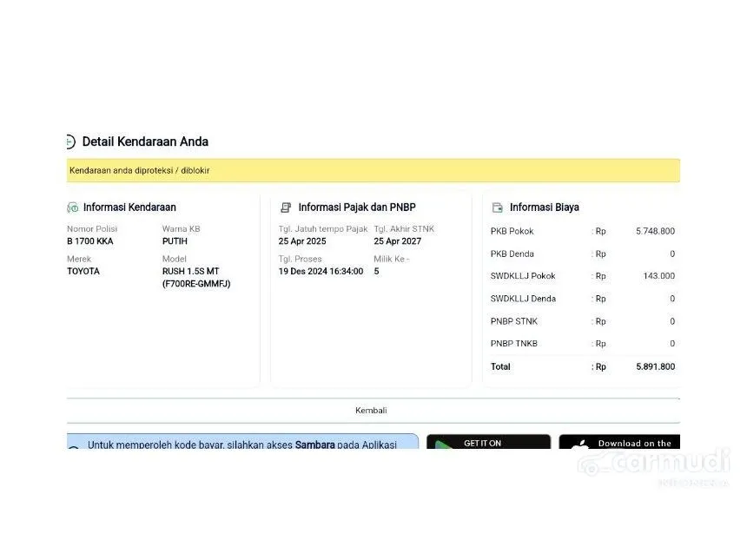The width and height of the screenshot is (747, 560).
Task: Click the STNK expiry date 25 Apr 2027
Action: click(398, 241)
